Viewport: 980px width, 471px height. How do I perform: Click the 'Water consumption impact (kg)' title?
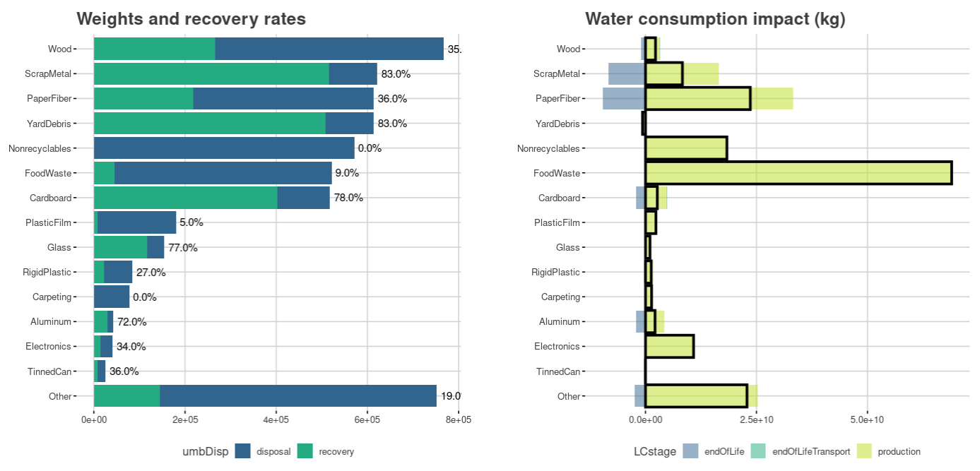(x=715, y=19)
